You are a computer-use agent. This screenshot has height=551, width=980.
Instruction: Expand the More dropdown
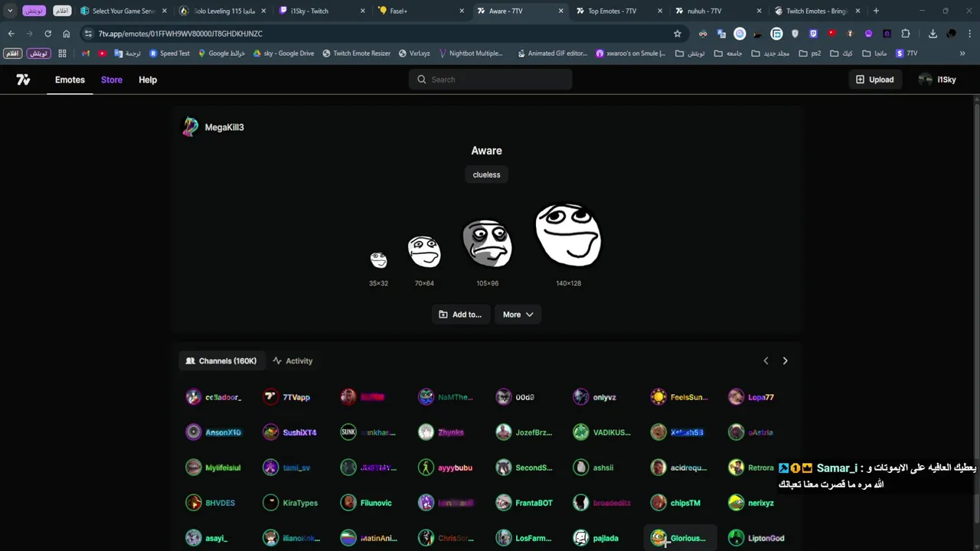click(x=518, y=315)
